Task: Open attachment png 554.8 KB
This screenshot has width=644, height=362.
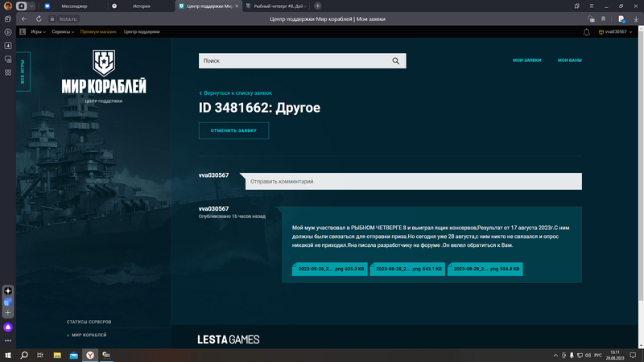Action: (x=485, y=269)
